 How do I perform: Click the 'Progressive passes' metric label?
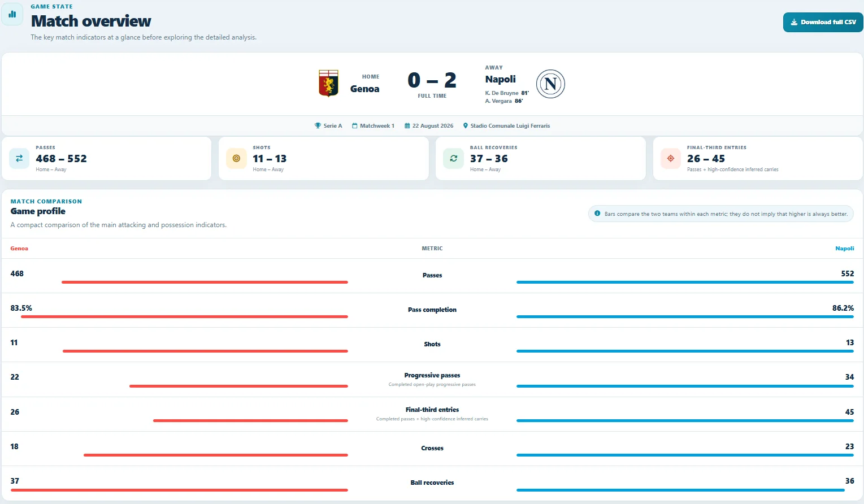[x=432, y=376]
